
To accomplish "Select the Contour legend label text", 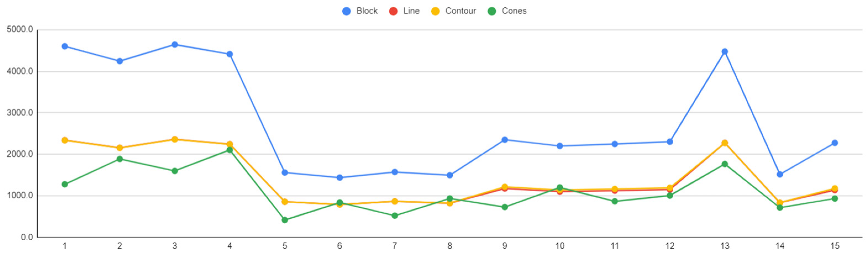I will (461, 11).
